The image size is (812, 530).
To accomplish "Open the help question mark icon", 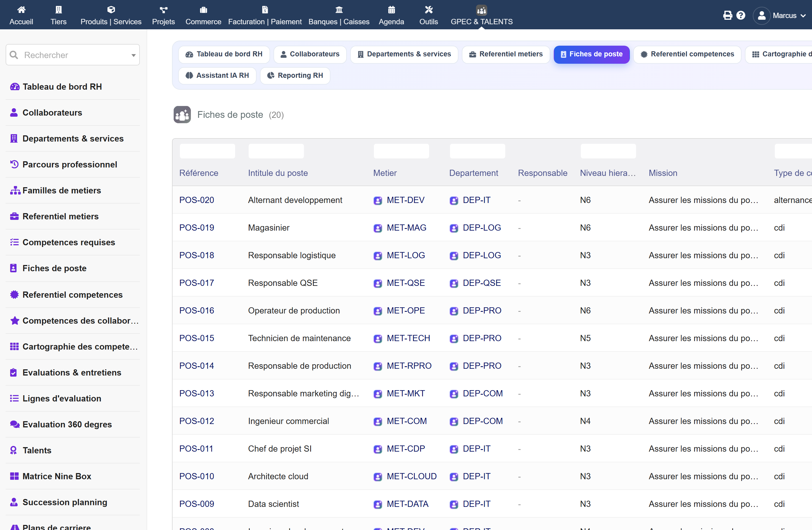I will click(741, 15).
